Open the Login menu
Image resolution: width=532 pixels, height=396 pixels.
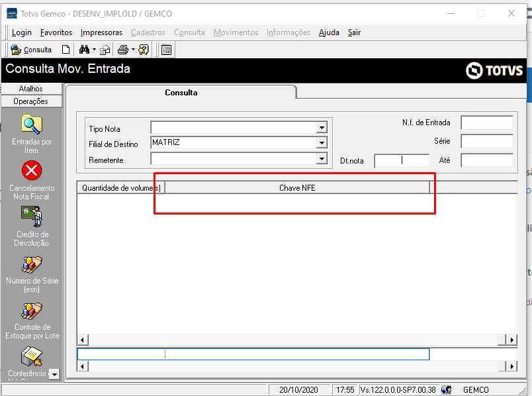(22, 32)
